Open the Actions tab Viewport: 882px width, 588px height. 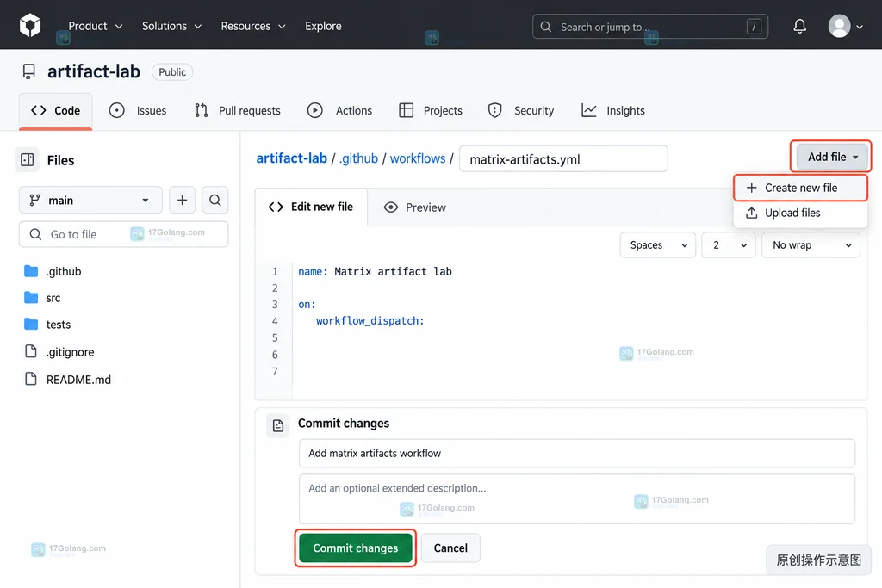tap(339, 111)
